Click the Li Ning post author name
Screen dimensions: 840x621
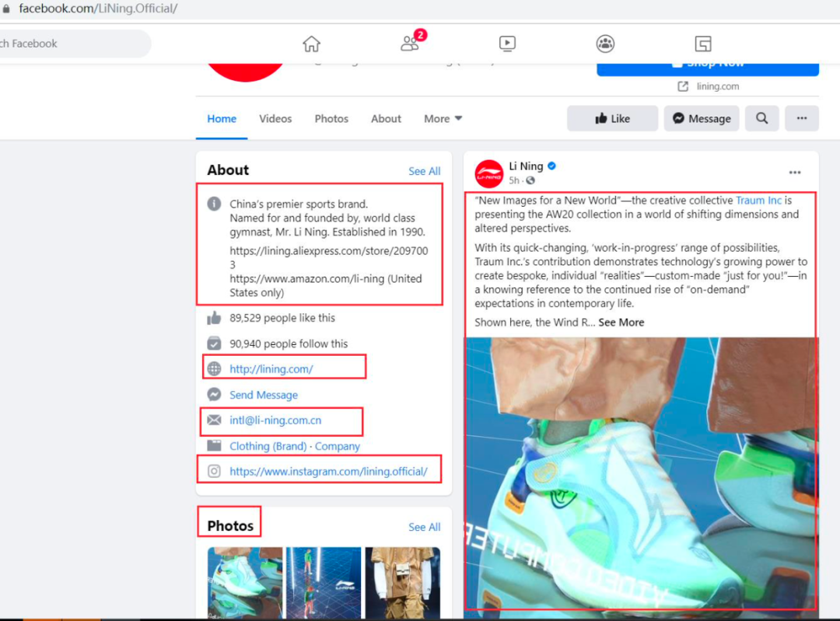click(526, 166)
